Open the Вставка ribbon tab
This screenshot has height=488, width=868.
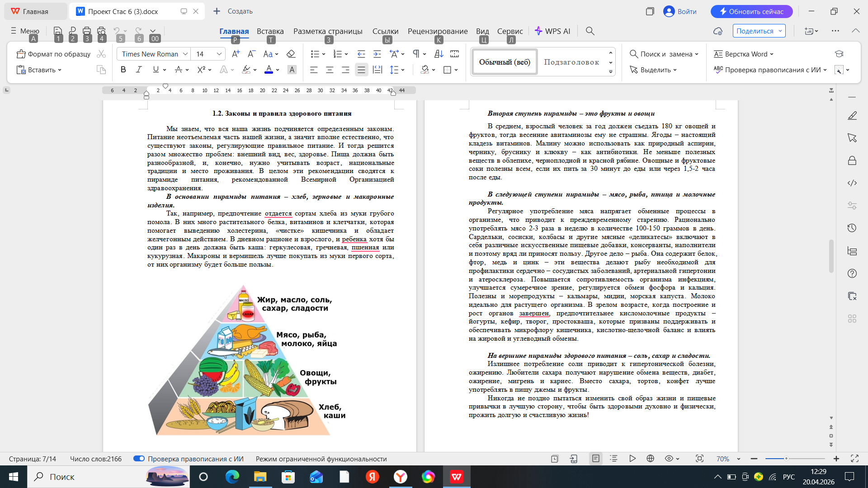click(270, 31)
